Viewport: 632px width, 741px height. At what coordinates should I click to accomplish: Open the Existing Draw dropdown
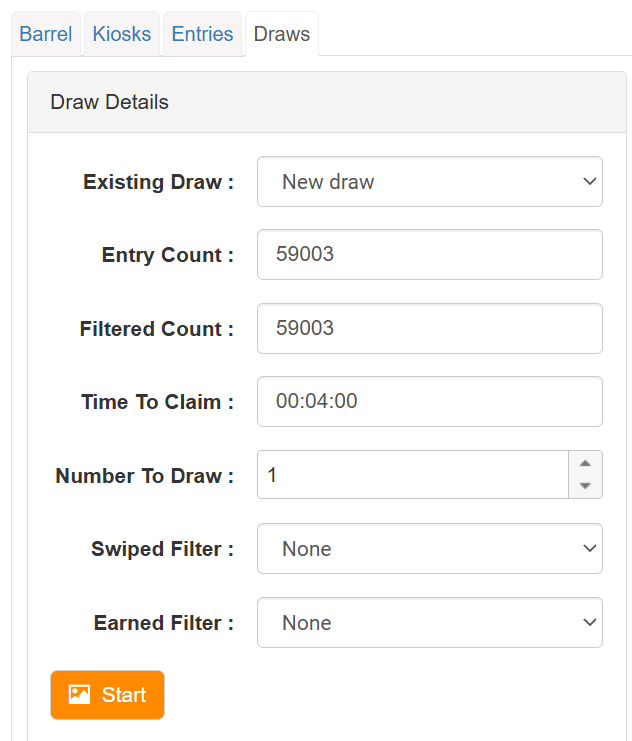click(x=429, y=182)
